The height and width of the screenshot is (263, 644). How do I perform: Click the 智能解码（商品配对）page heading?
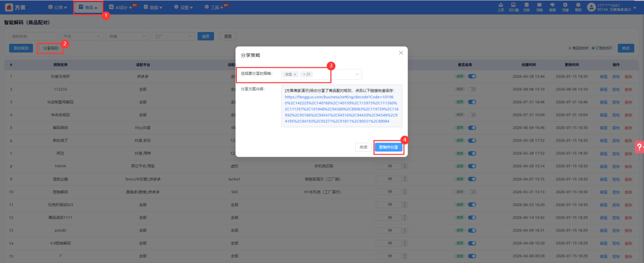(26, 23)
